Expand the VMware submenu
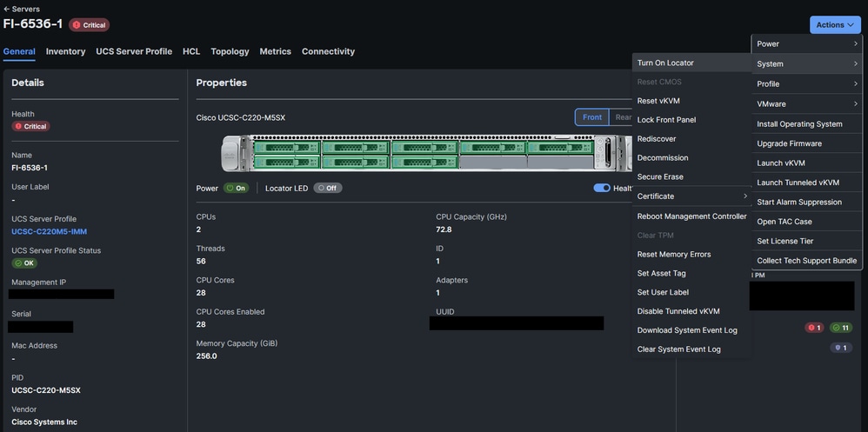Screen dimensions: 868x432 (x=806, y=104)
